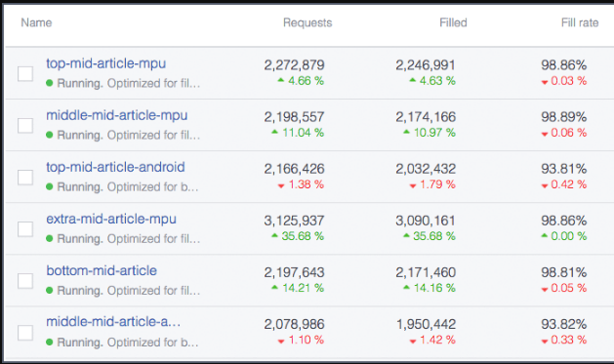Screen dimensions: 614x364
Task: Open the middle-mid-article-mpu placement link
Action: point(117,115)
